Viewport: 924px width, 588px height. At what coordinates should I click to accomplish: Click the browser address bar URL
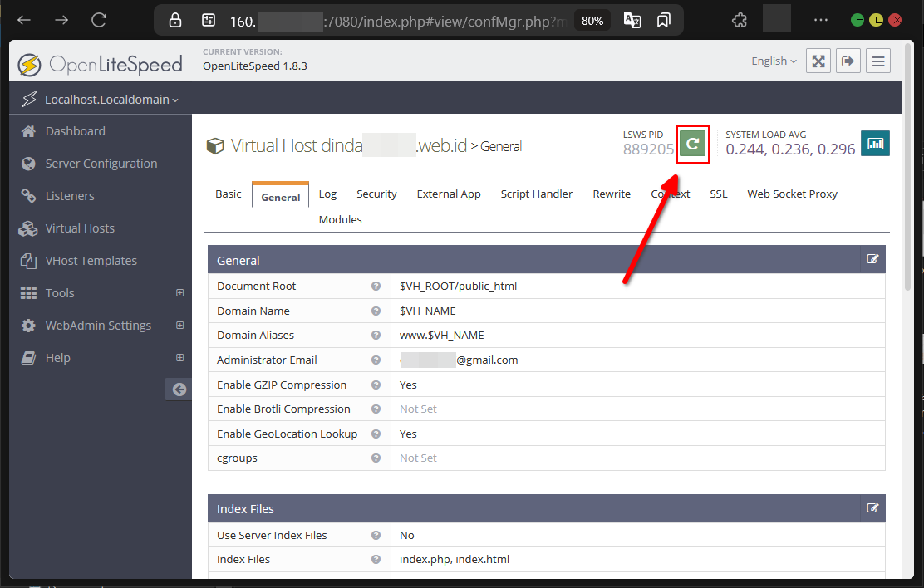click(398, 22)
